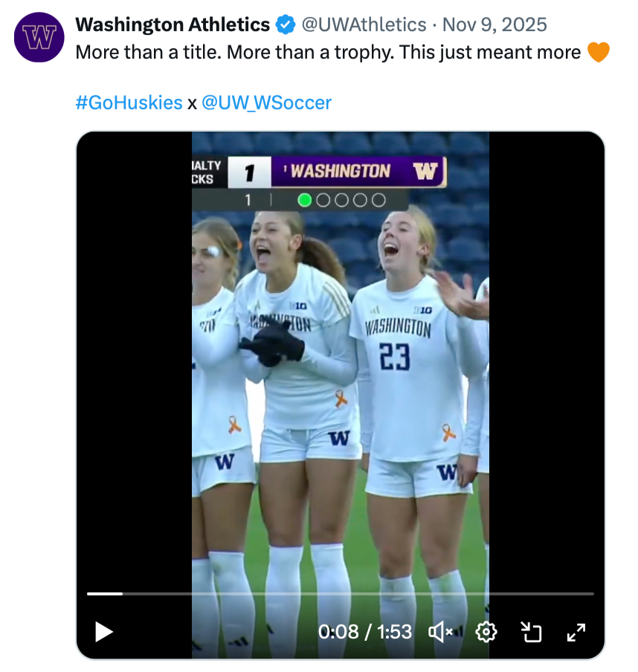Click the WASHINGTON scoreboard banner in video
The image size is (638, 672).
tap(340, 172)
